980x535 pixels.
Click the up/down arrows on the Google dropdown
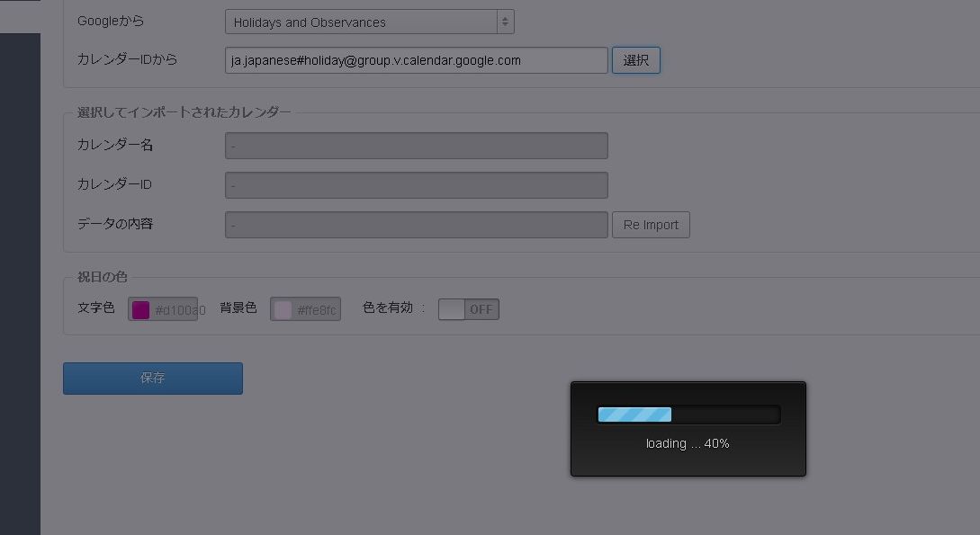point(505,21)
